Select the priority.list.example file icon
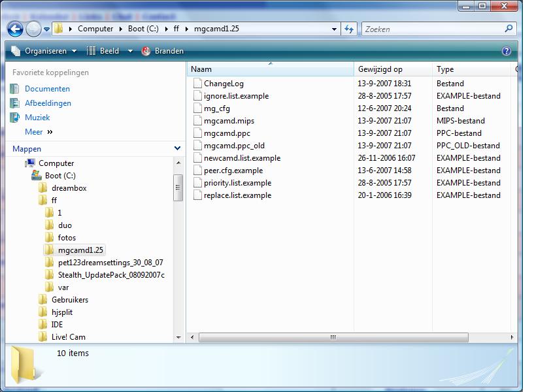The width and height of the screenshot is (549, 392). click(x=198, y=183)
